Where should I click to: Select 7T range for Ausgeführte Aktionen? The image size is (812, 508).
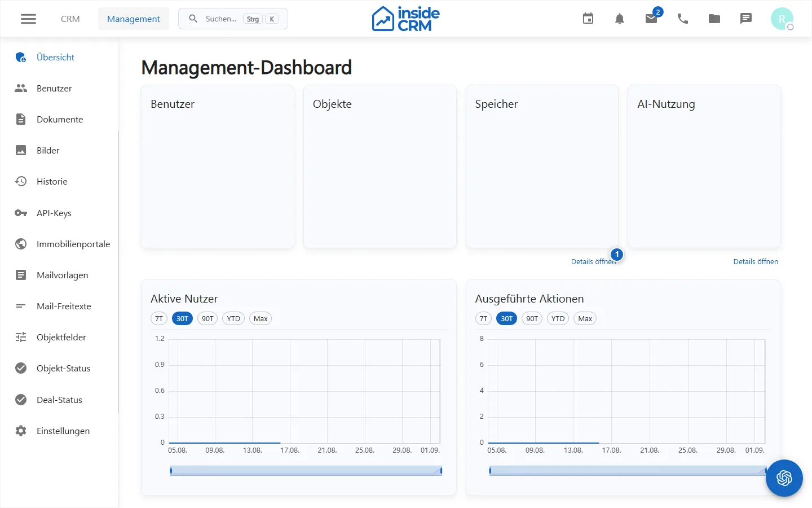click(x=483, y=318)
